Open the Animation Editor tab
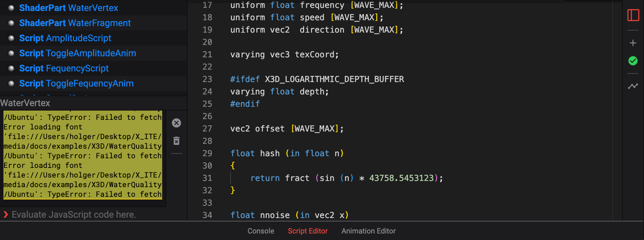The height and width of the screenshot is (240, 644). 368,231
